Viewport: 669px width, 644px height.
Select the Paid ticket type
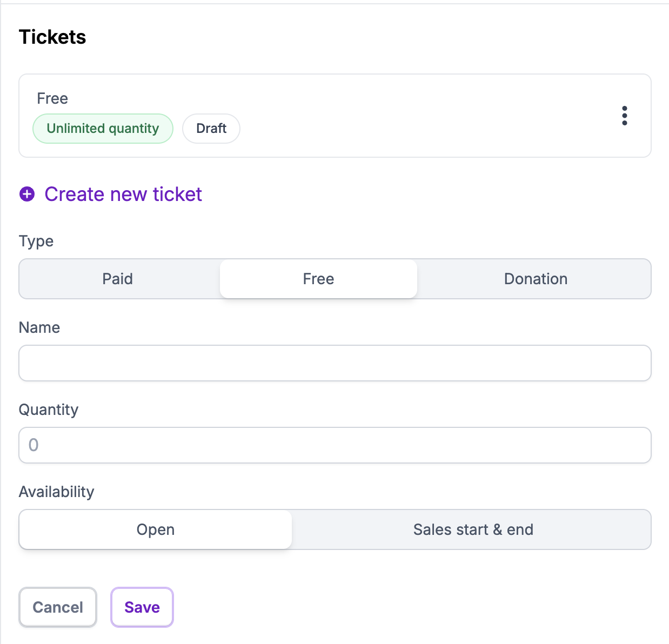pos(118,279)
